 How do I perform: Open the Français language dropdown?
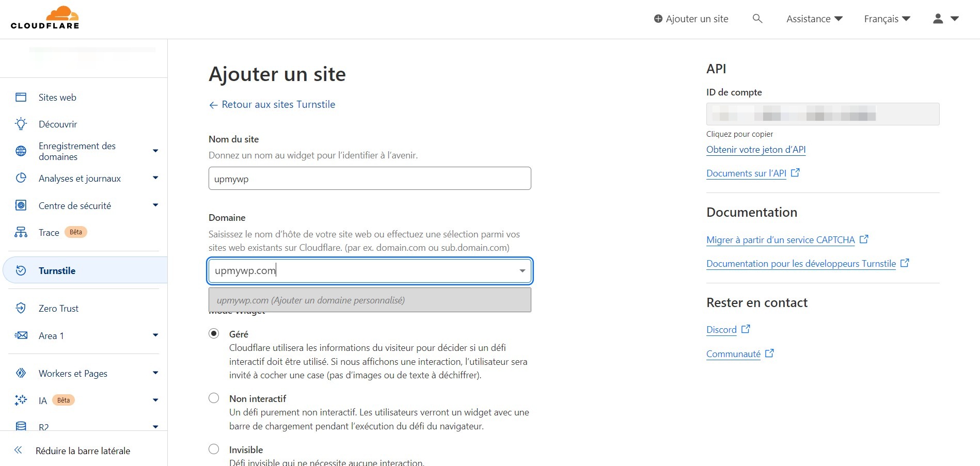point(887,19)
